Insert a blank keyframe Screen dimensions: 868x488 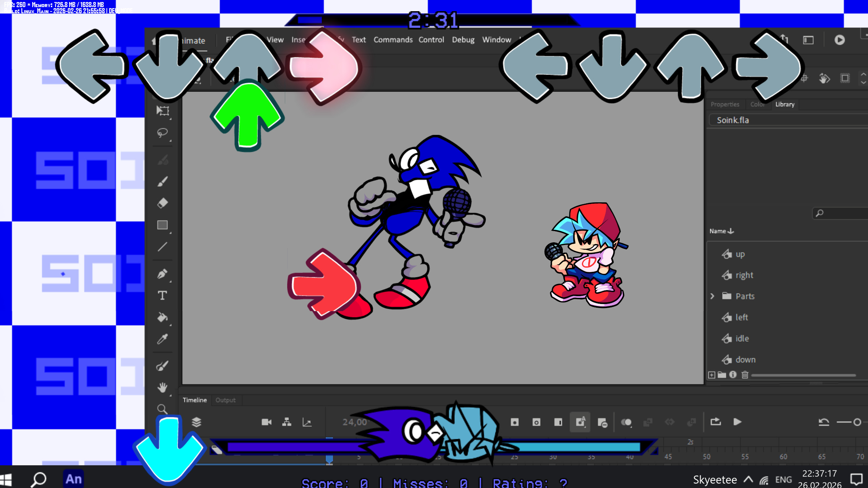click(536, 422)
